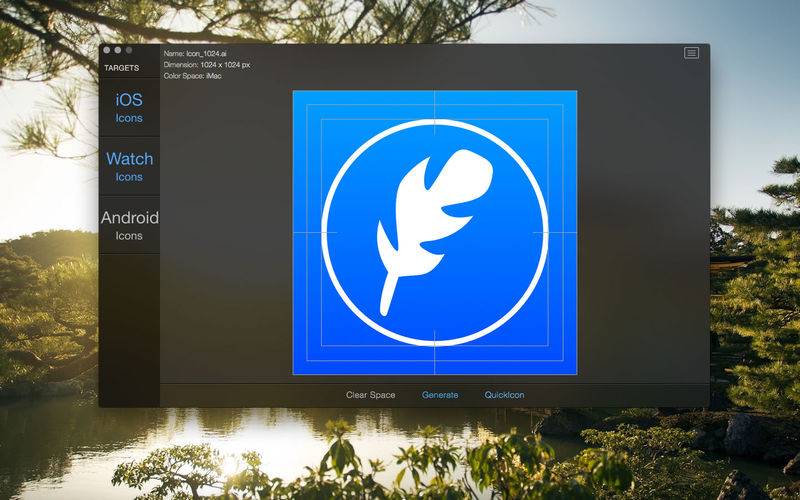Toggle the Clear Space guides

(x=370, y=395)
